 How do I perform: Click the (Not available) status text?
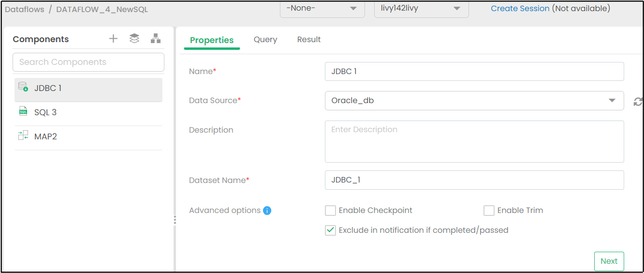click(x=581, y=8)
